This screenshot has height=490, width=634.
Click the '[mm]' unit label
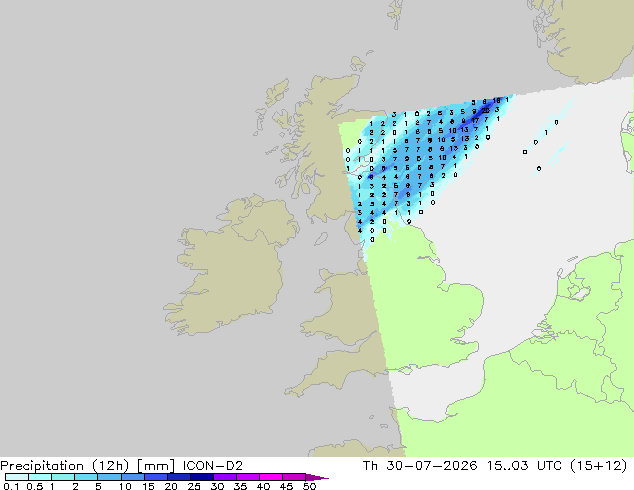(x=156, y=466)
